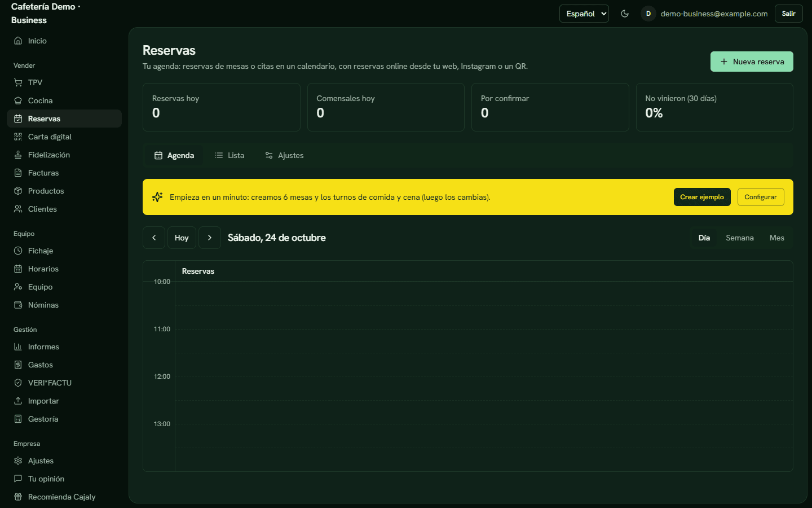Go to next day chevron

click(210, 238)
